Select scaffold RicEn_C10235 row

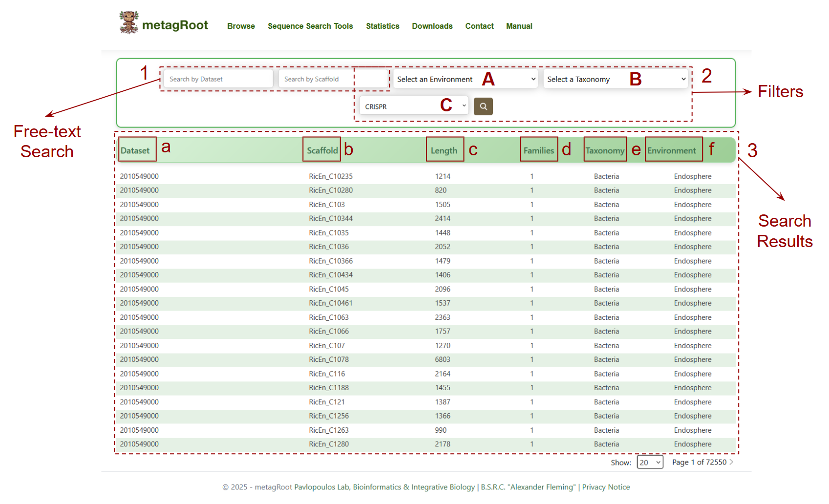point(425,176)
